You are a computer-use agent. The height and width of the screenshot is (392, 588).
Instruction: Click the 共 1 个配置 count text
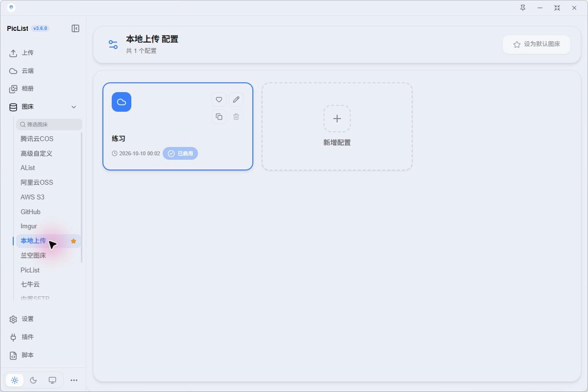coord(142,50)
